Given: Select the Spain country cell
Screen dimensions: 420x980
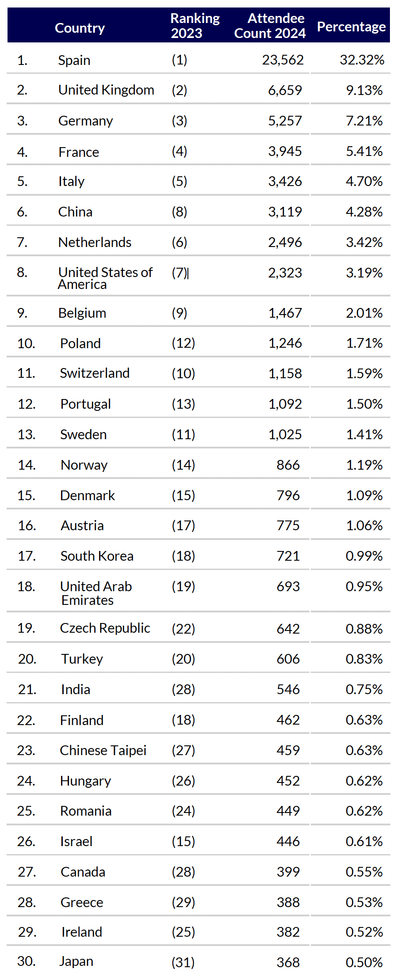Looking at the screenshot, I should 74,60.
